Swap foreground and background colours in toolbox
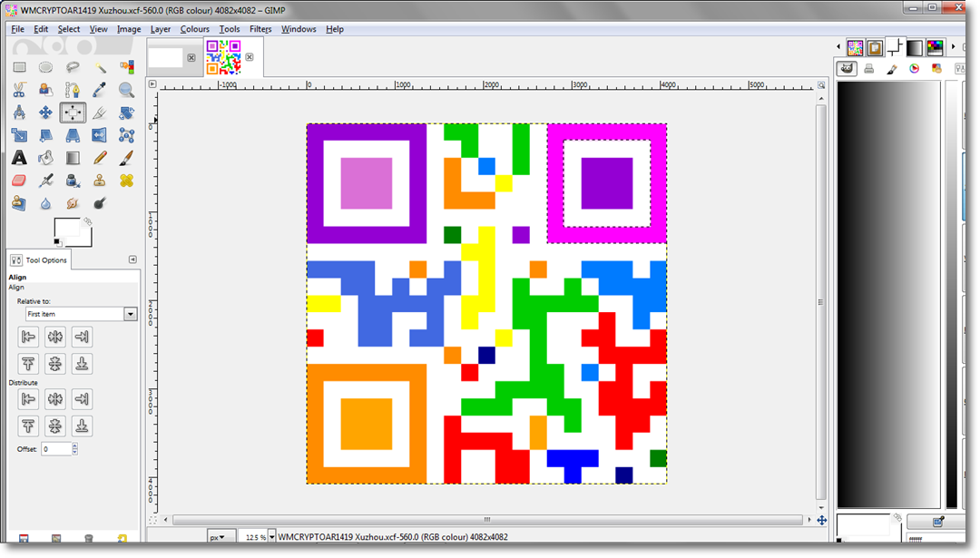 click(x=87, y=221)
